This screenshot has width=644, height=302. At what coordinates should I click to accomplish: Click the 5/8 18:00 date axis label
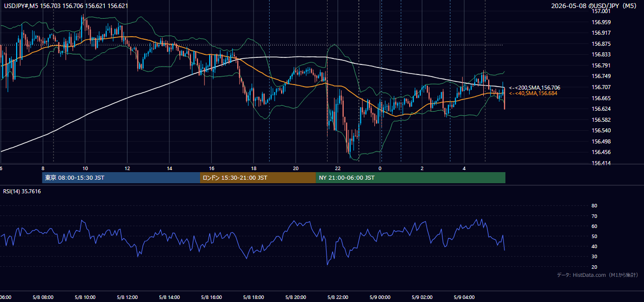pyautogui.click(x=253, y=297)
